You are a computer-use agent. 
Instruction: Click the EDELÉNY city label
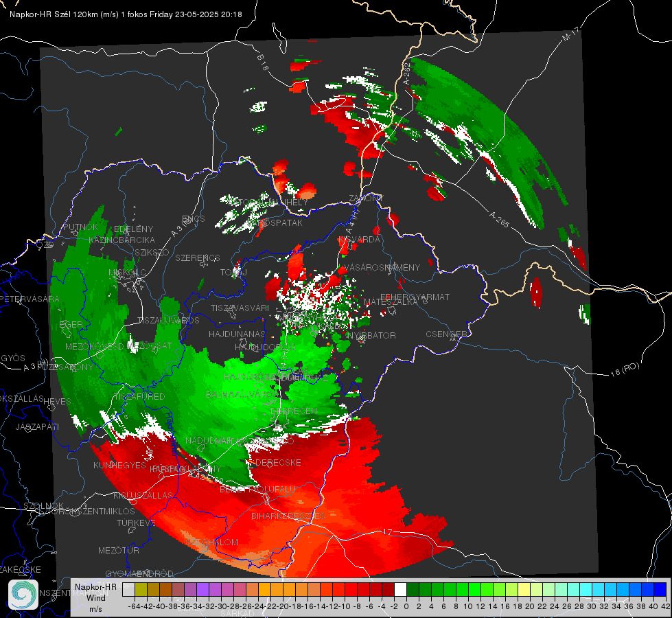coord(133,229)
